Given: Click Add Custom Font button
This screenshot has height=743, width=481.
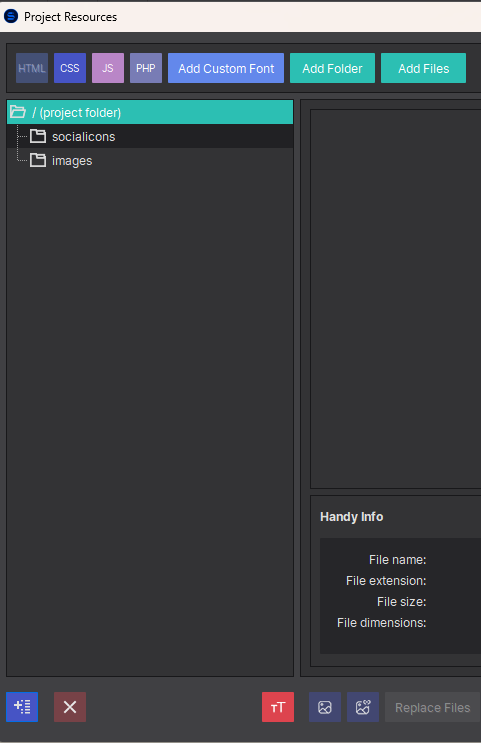Looking at the screenshot, I should tap(226, 68).
